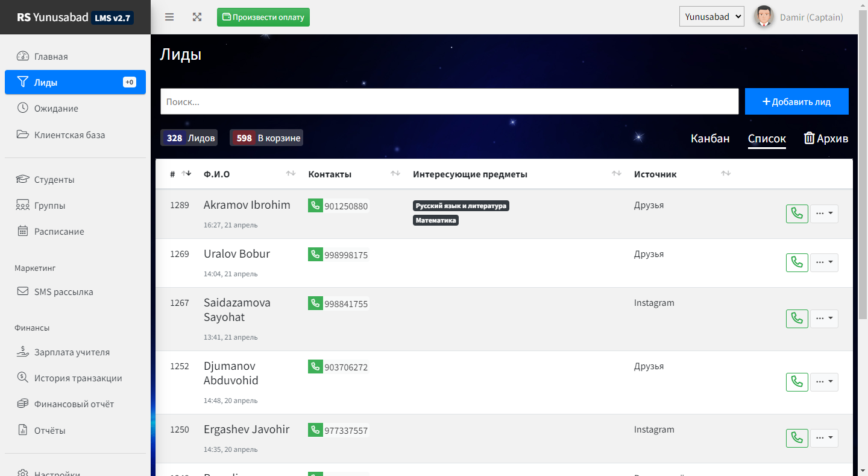Click the call button in Ergashev Javohir row
The width and height of the screenshot is (868, 476).
(797, 438)
